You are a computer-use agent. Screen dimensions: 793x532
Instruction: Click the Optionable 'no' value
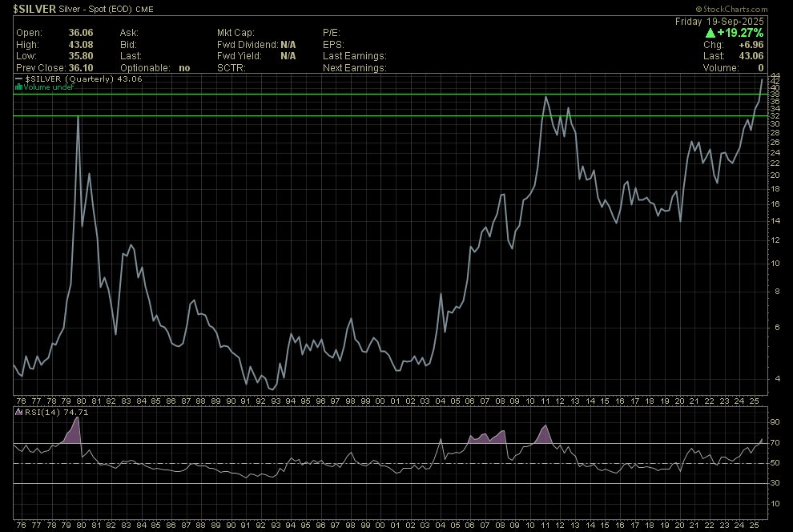184,68
